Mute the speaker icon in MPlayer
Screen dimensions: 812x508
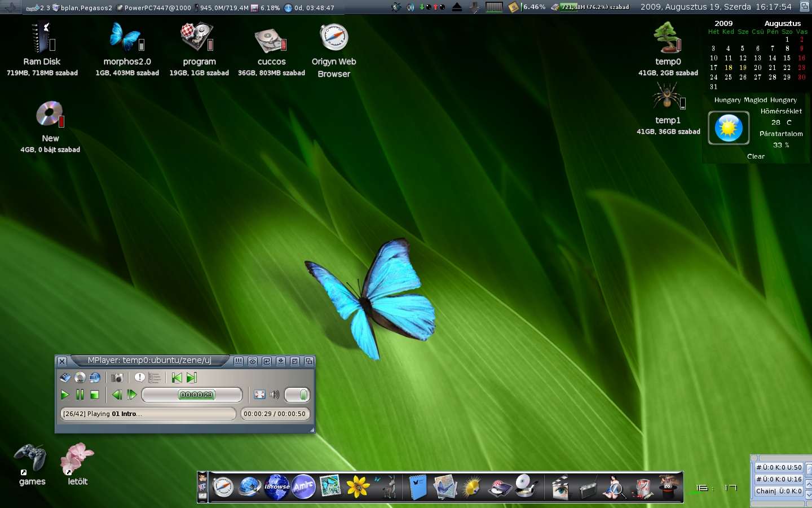(274, 395)
